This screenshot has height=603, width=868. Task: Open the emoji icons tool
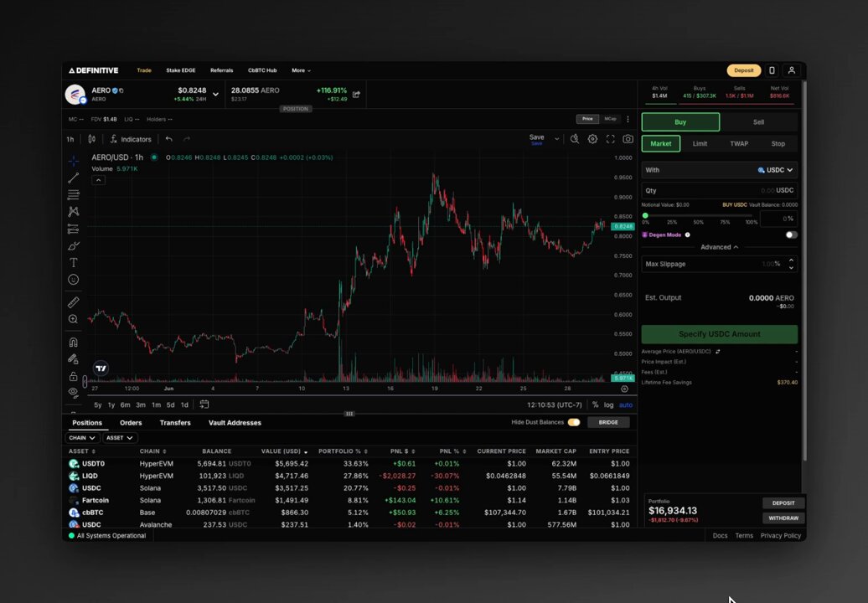click(73, 280)
